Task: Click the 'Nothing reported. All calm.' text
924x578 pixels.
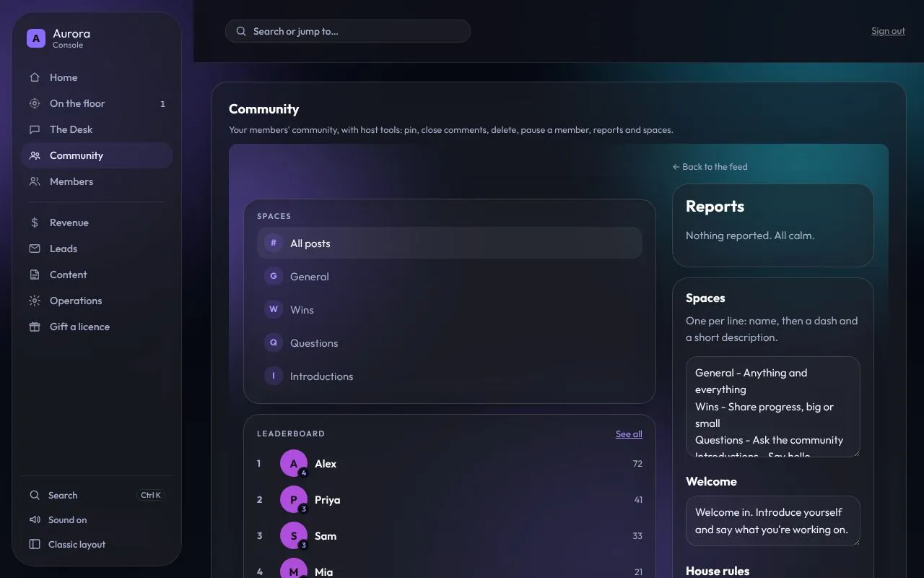Action: [x=750, y=236]
